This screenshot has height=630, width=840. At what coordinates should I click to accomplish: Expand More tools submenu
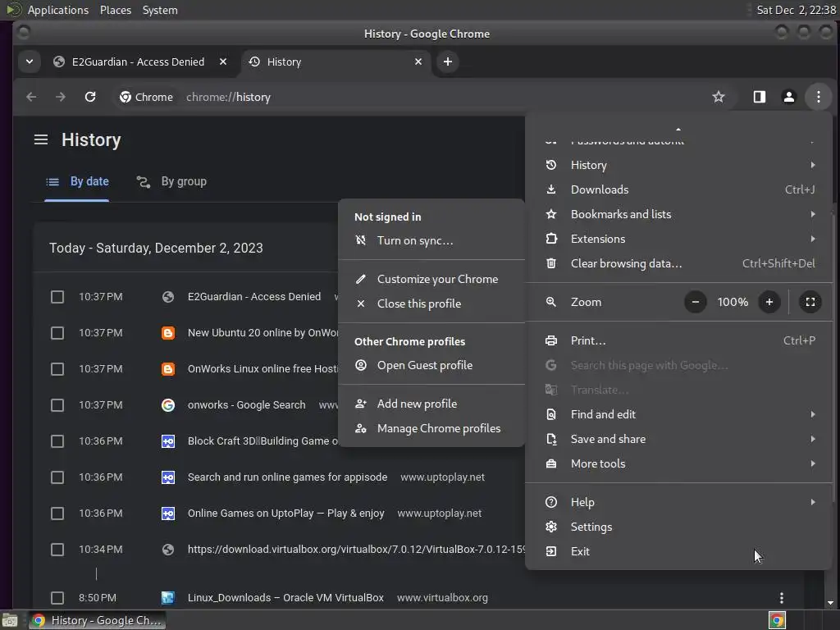coord(678,464)
